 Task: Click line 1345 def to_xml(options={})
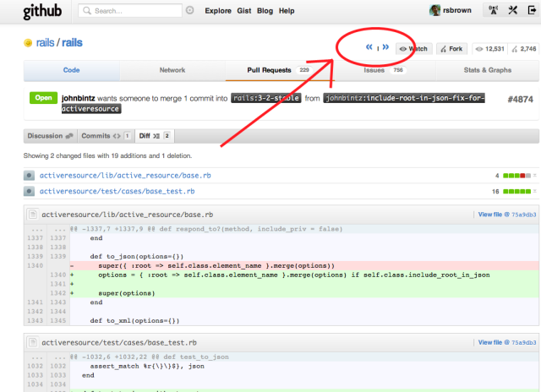281,321
